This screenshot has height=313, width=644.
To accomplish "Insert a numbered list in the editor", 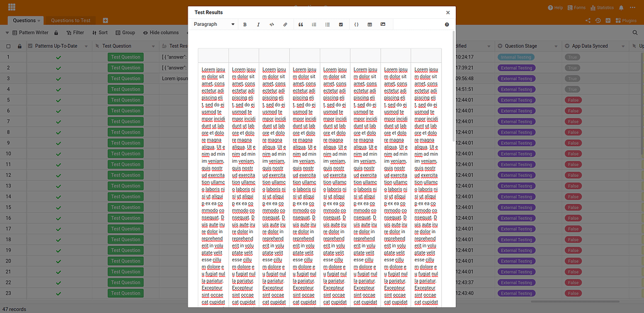I will tap(314, 25).
